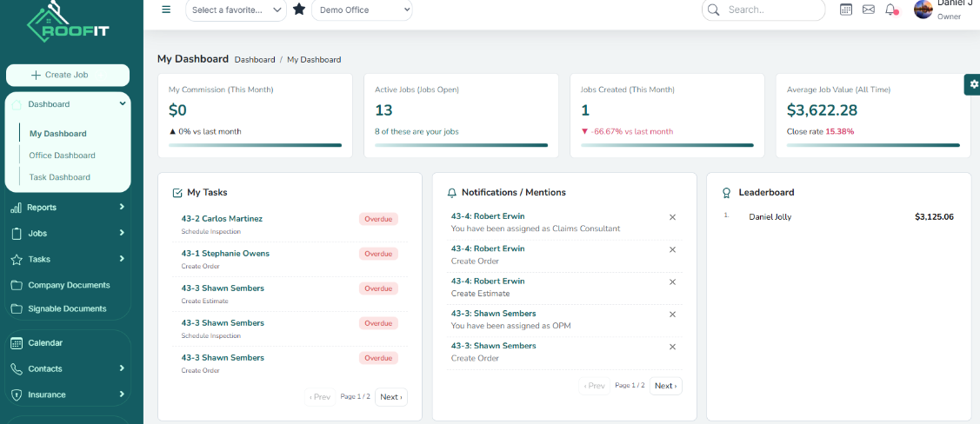Screen dimensions: 980x424
Task: Click the hamburger menu icon
Action: [166, 10]
